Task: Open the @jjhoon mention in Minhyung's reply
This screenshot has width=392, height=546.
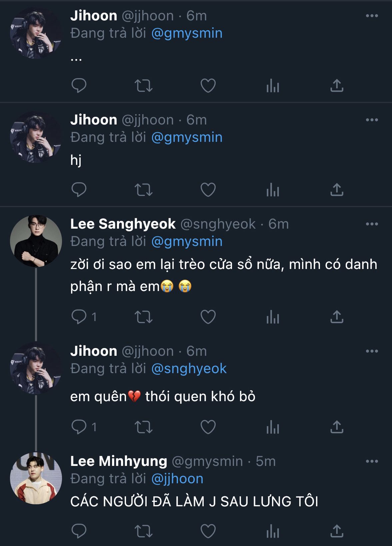Action: pyautogui.click(x=177, y=479)
